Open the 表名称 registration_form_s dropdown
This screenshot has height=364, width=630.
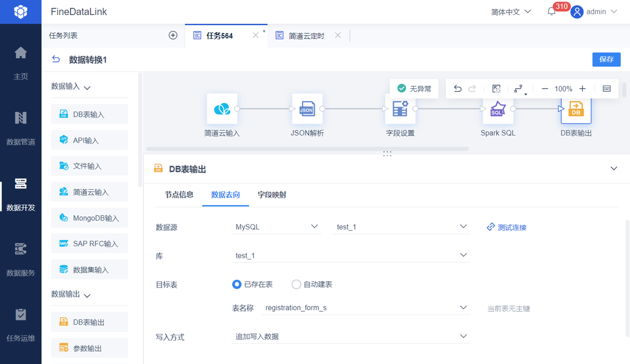pyautogui.click(x=366, y=308)
